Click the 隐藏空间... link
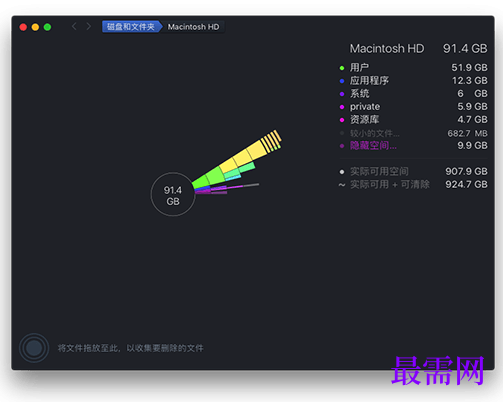This screenshot has width=503, height=402. tap(373, 146)
